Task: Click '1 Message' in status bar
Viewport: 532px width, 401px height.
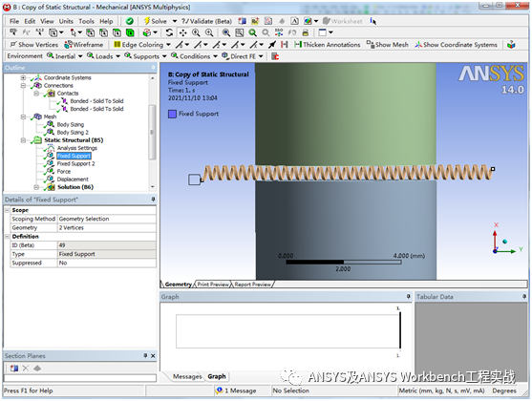Action: [x=236, y=390]
